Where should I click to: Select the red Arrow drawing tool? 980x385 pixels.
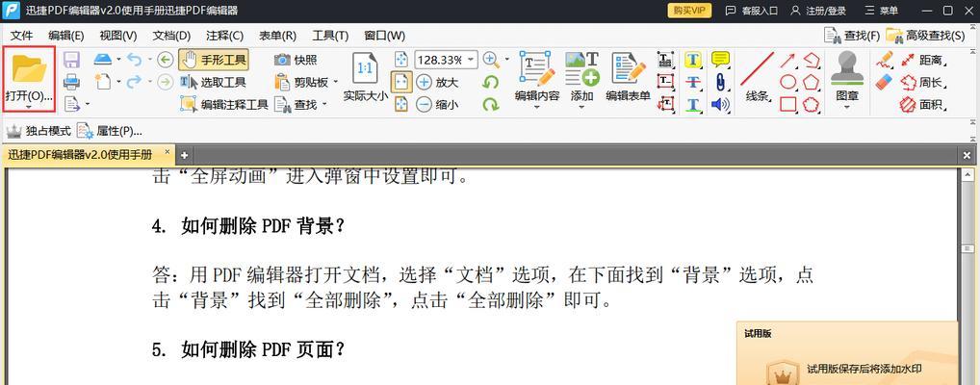tap(787, 61)
